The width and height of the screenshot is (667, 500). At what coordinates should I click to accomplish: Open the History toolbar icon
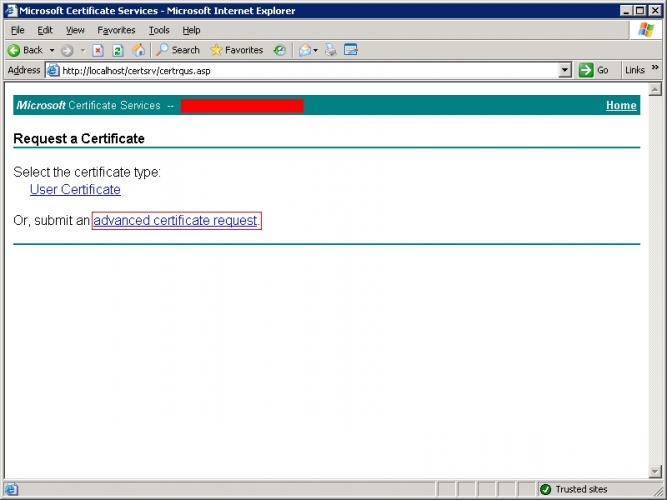click(279, 50)
